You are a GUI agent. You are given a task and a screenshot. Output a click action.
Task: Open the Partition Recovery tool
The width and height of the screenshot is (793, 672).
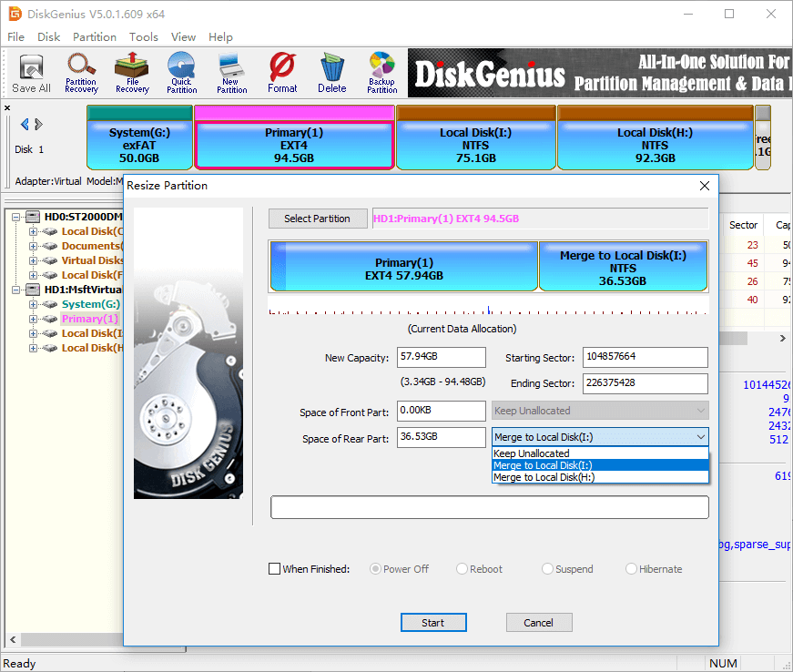point(81,73)
